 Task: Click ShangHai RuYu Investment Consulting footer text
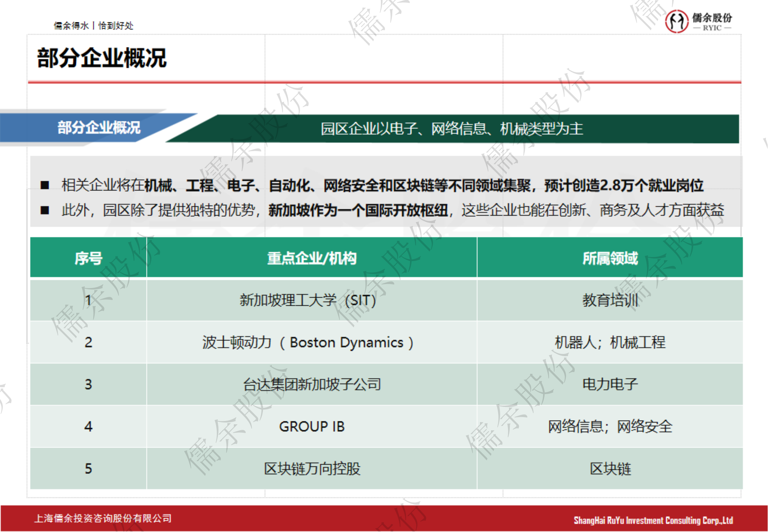tap(653, 520)
